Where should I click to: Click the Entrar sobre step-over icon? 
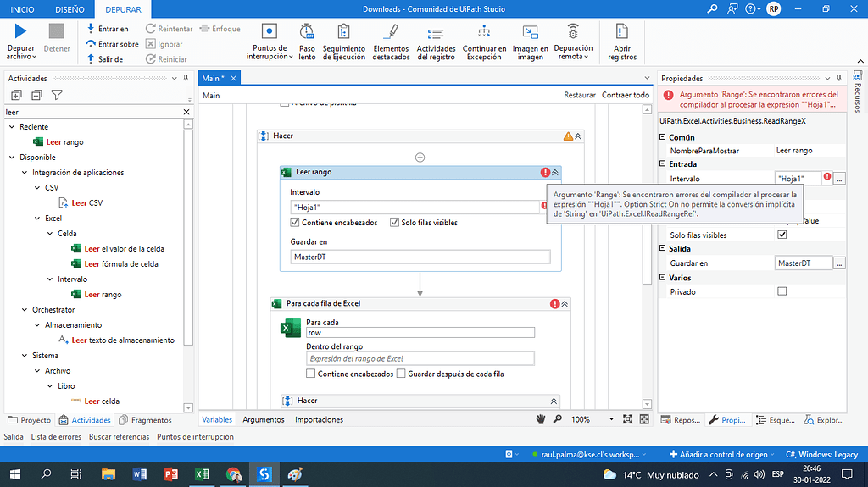91,44
